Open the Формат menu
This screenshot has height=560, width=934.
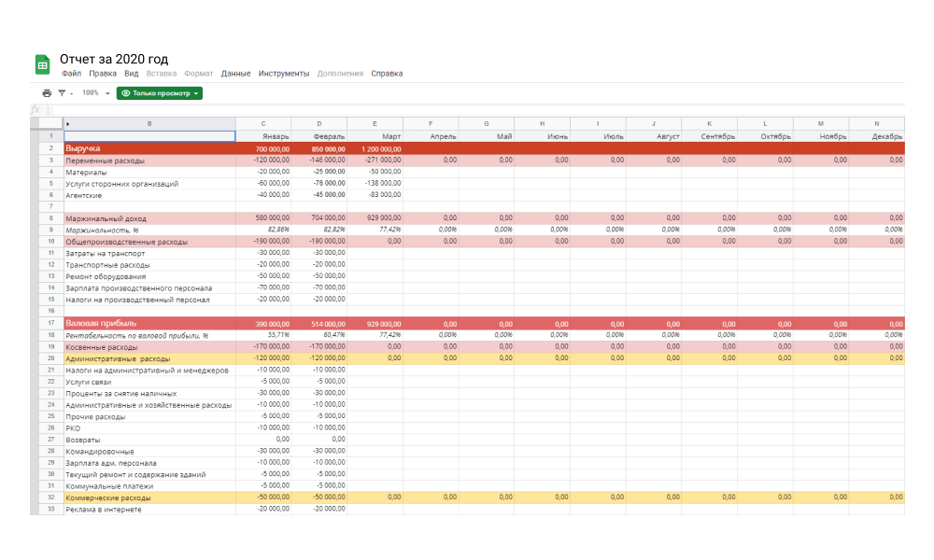coord(198,73)
